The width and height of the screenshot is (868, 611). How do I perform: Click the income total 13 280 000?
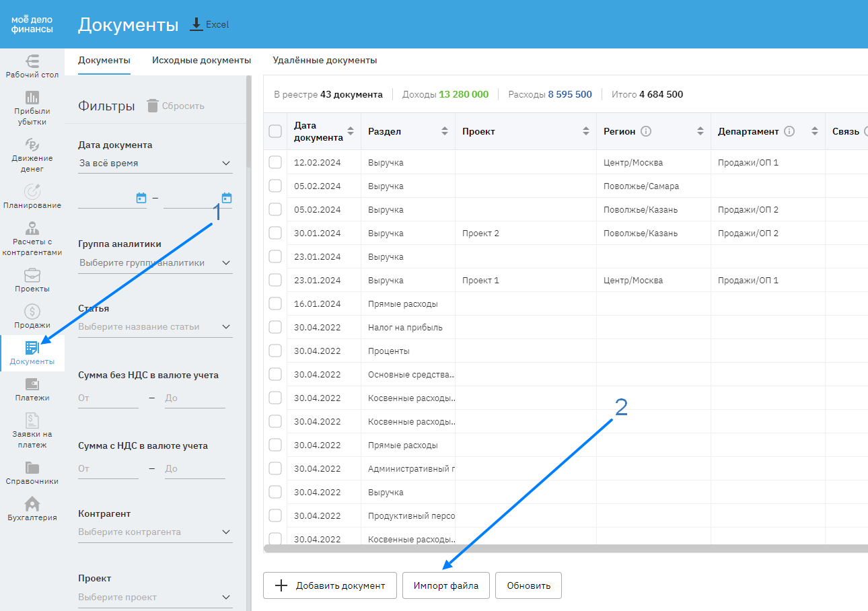pos(464,94)
